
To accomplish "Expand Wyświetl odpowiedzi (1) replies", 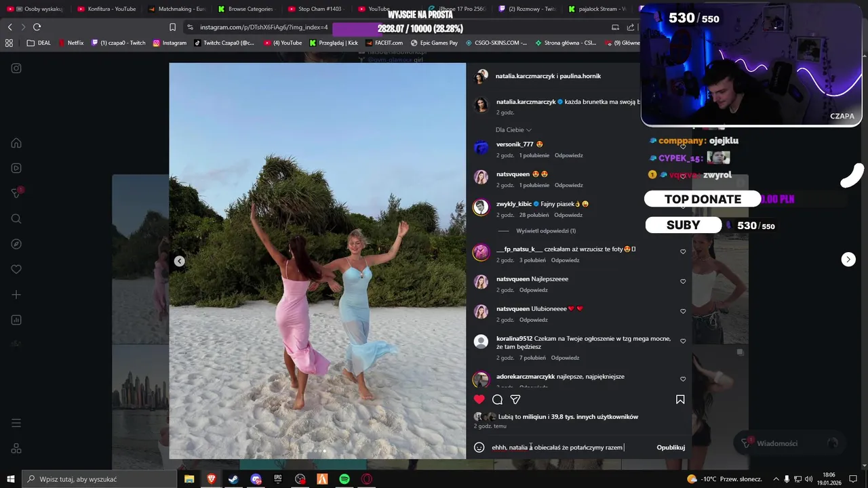I will point(546,230).
